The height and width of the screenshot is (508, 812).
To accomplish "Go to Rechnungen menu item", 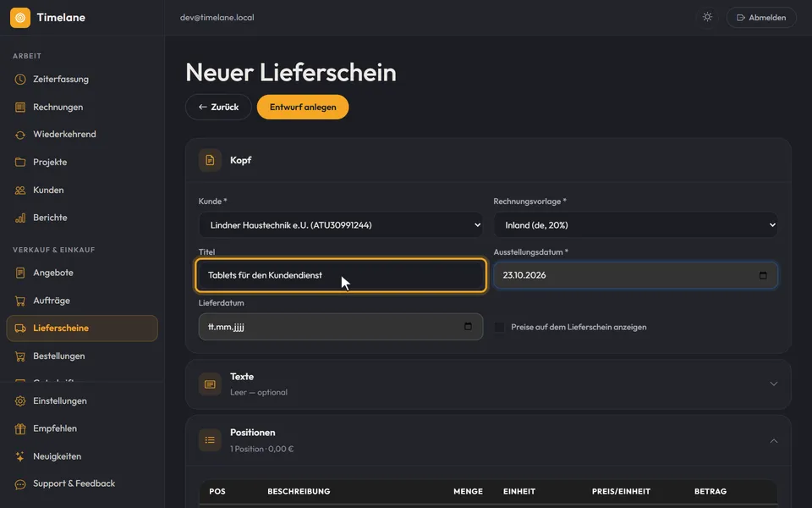I will click(x=82, y=108).
